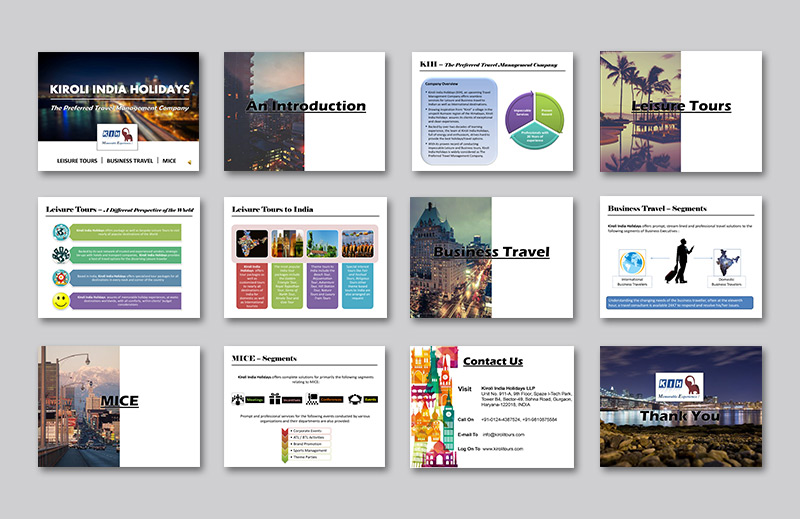Click the MICE text on title slide footer
Viewport: 800px width, 519px height.
pyautogui.click(x=169, y=161)
